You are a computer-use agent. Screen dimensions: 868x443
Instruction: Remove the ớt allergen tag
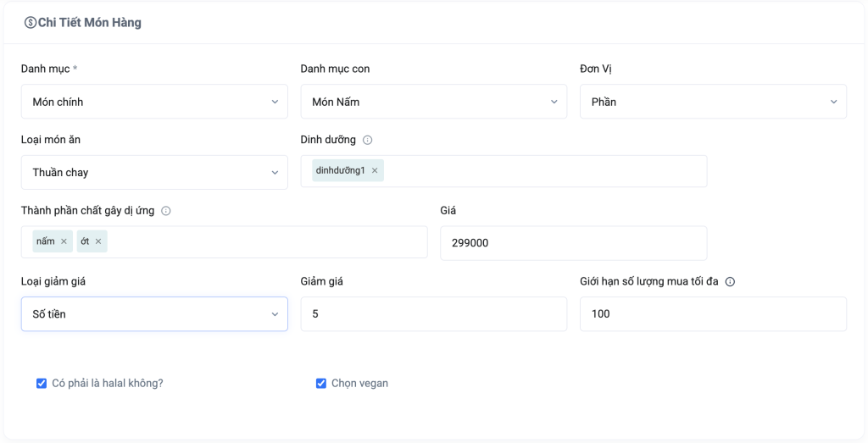coord(98,241)
